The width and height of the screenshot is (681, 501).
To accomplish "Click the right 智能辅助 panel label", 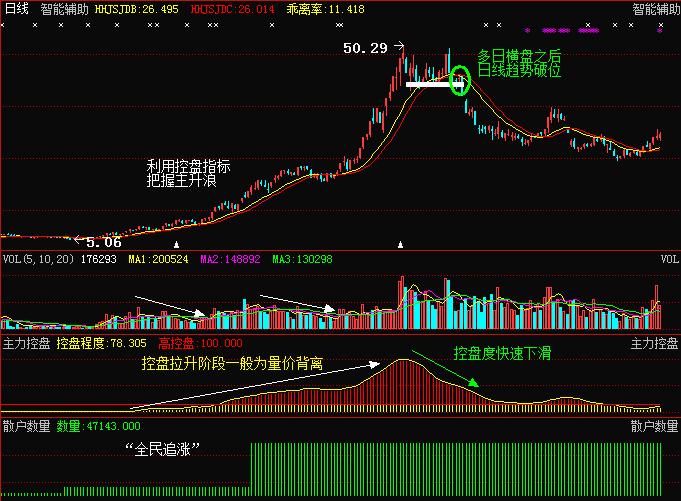I will coord(656,9).
